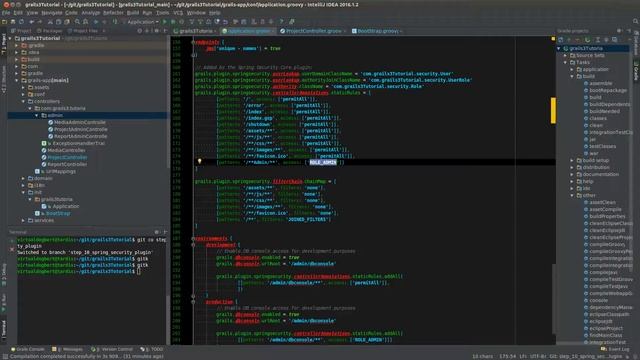
Task: Switch to BootStrap.groovy editor tab
Action: tap(377, 31)
